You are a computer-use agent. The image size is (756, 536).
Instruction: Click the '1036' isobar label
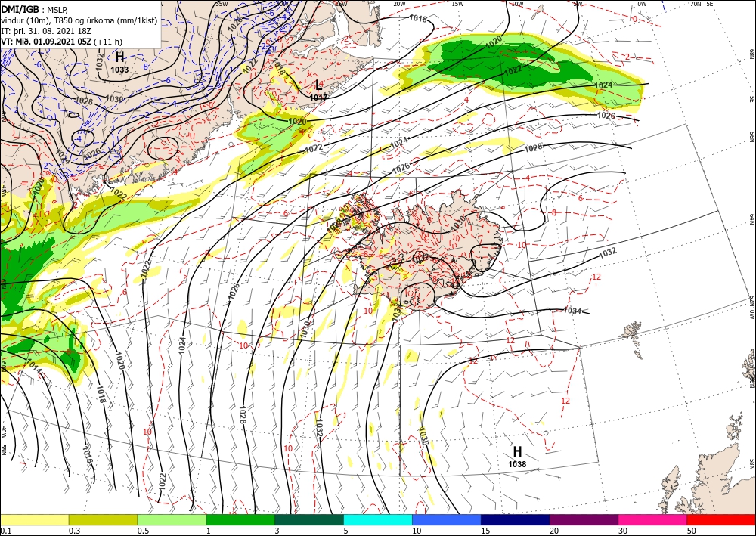coord(424,435)
